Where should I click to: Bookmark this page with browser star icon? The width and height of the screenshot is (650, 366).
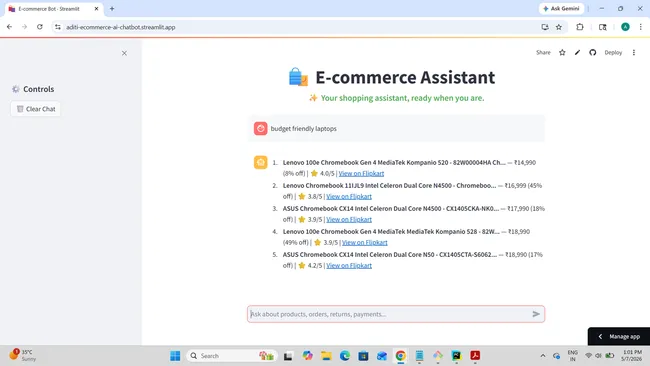559,27
